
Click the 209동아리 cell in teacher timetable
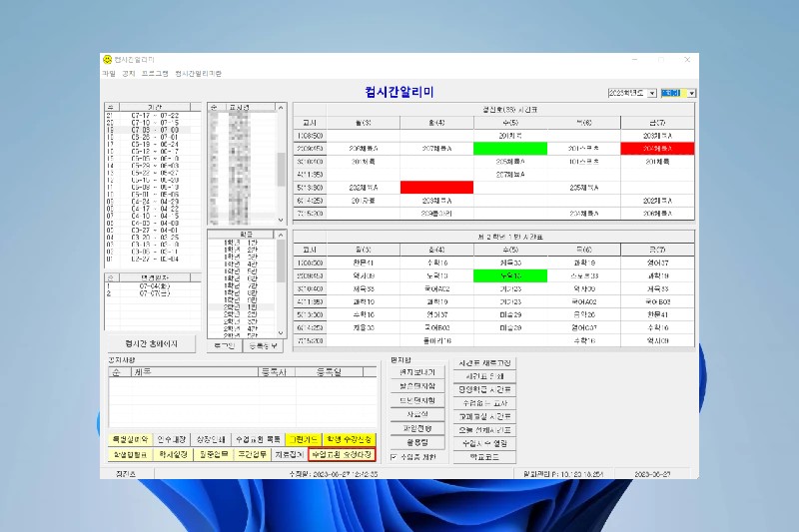tap(436, 214)
